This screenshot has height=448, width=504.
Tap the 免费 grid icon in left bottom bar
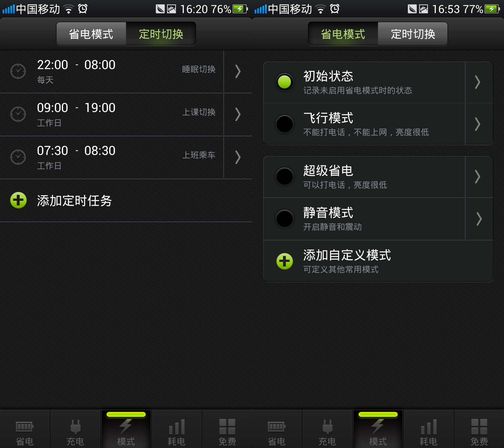[x=227, y=427]
